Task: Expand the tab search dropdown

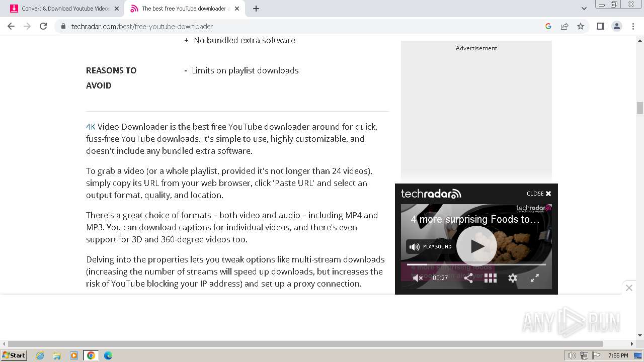Action: click(x=584, y=9)
